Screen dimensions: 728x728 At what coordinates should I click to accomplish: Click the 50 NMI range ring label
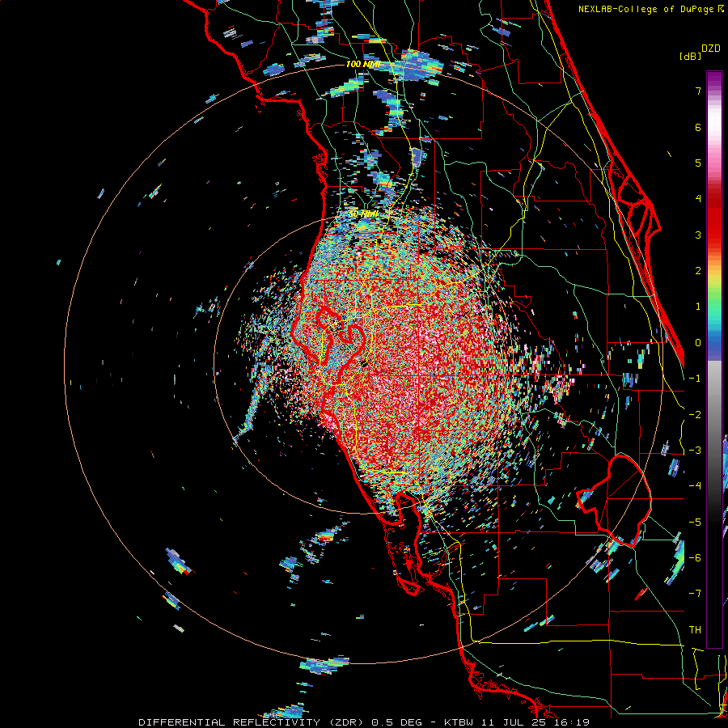(363, 214)
